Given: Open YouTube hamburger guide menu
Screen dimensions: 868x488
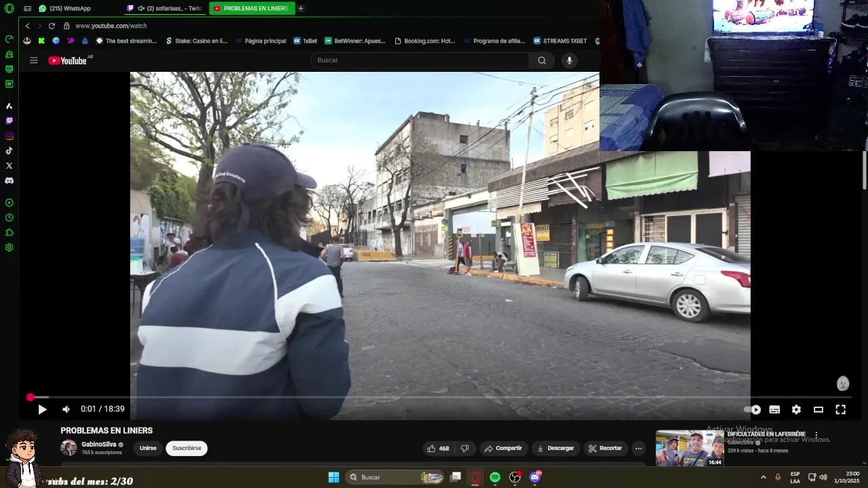Looking at the screenshot, I should [34, 60].
